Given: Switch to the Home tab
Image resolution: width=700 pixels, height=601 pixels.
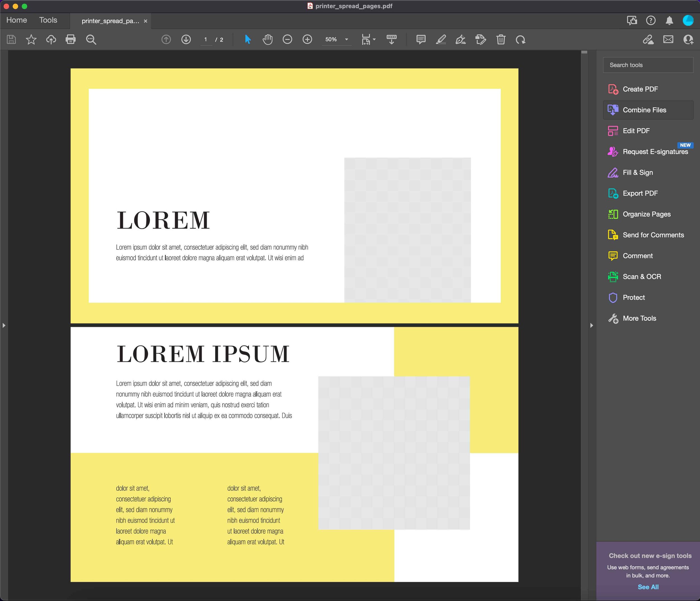Looking at the screenshot, I should [x=17, y=20].
